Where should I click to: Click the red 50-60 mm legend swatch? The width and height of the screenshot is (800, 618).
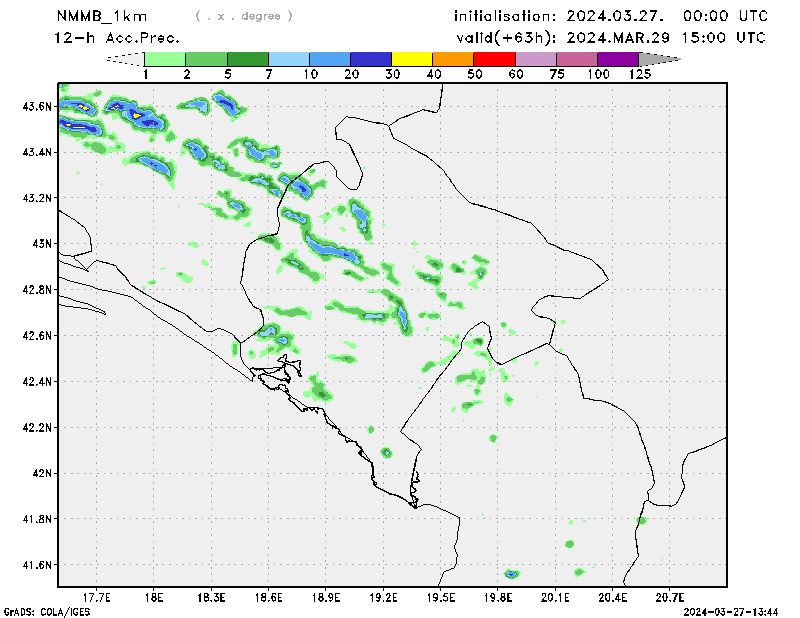coord(495,59)
